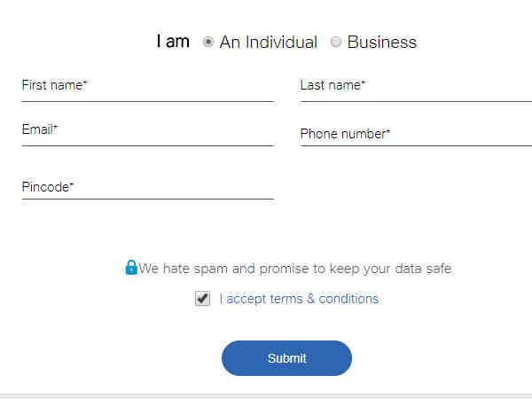Open the terms & conditions link
Image resolution: width=532 pixels, height=399 pixels.
[x=299, y=299]
